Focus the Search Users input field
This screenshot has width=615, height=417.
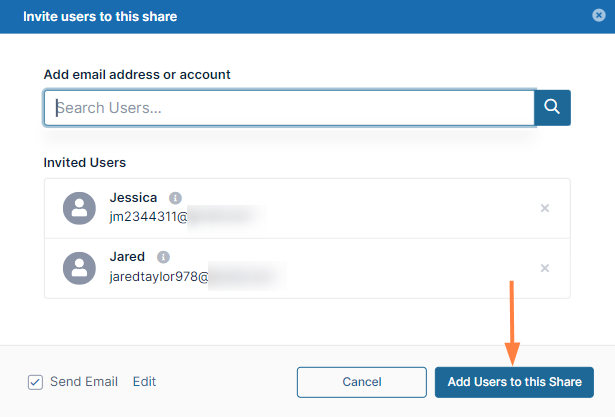290,108
